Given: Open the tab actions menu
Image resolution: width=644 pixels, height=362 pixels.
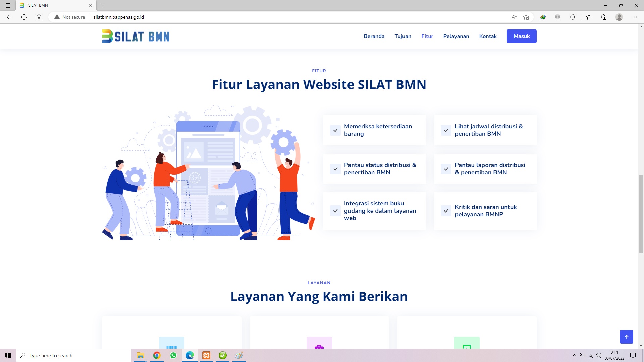Looking at the screenshot, I should (8, 5).
